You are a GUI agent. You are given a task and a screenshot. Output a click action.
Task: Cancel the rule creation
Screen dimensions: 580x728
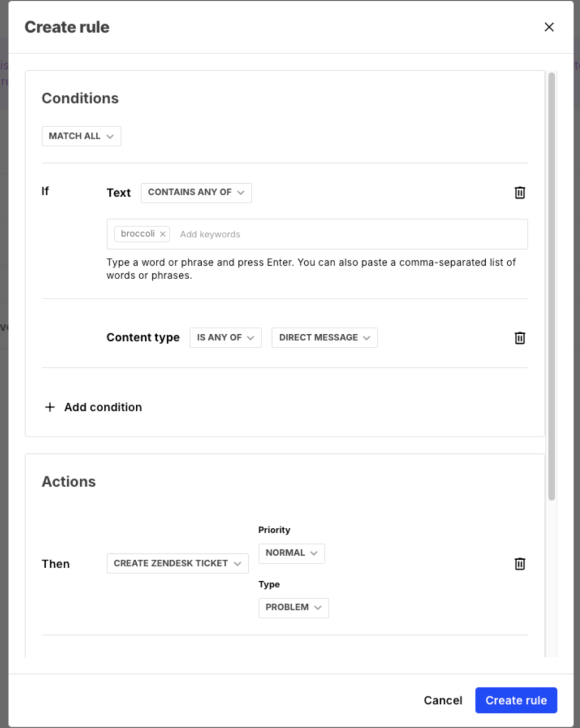click(443, 700)
